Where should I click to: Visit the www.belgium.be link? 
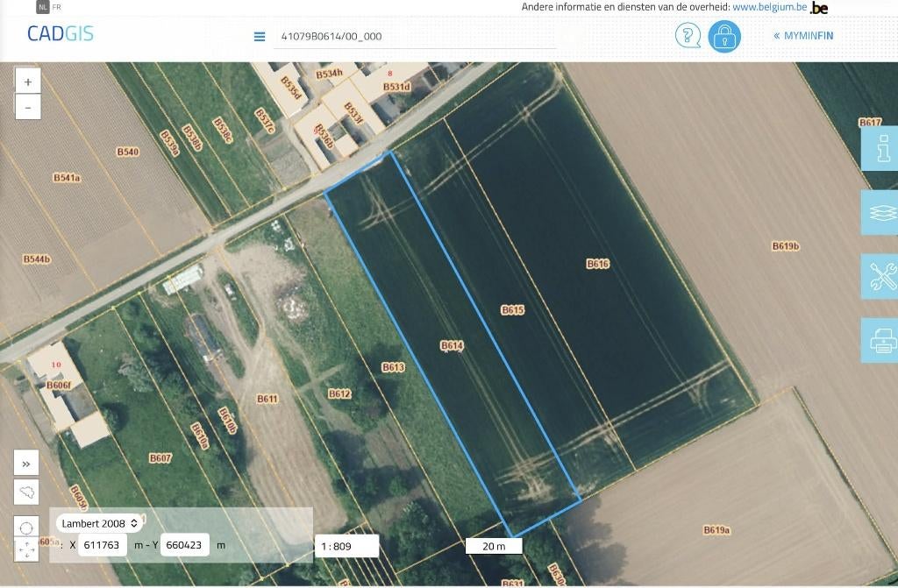[769, 7]
